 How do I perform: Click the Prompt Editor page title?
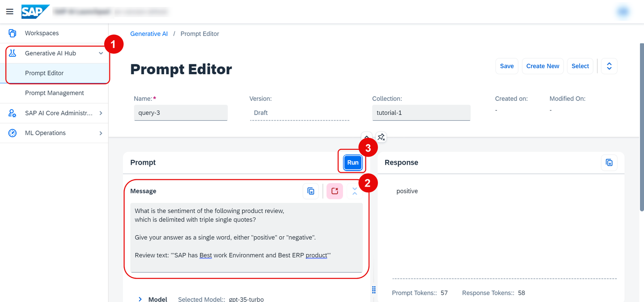pyautogui.click(x=181, y=69)
